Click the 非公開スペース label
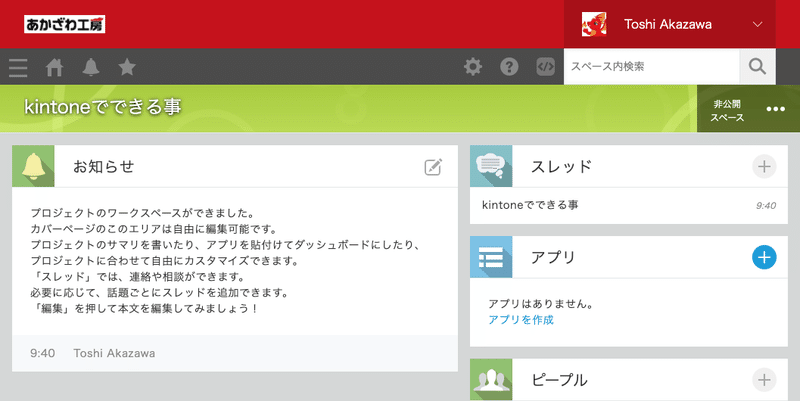The image size is (800, 401). (x=727, y=111)
